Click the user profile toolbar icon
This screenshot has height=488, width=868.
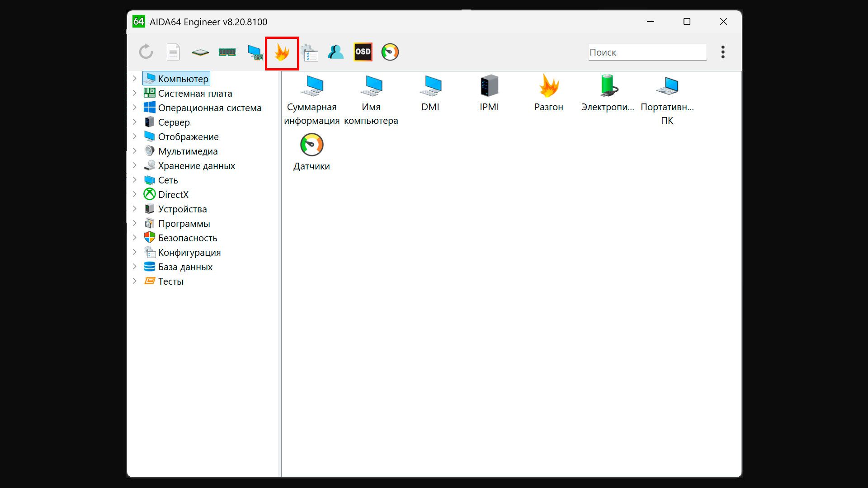336,52
